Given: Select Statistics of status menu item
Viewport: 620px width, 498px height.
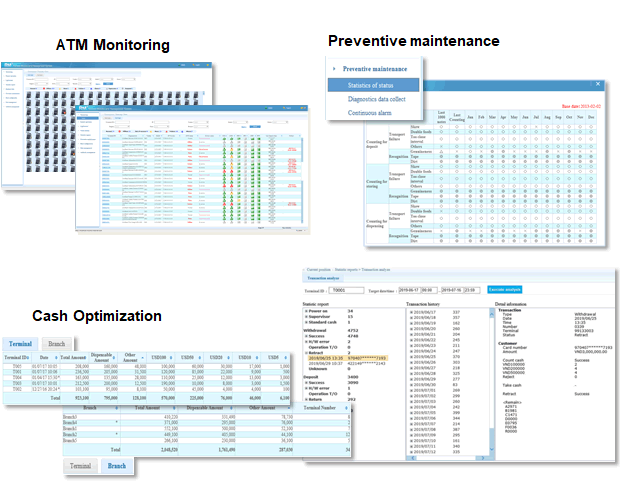Looking at the screenshot, I should (373, 85).
